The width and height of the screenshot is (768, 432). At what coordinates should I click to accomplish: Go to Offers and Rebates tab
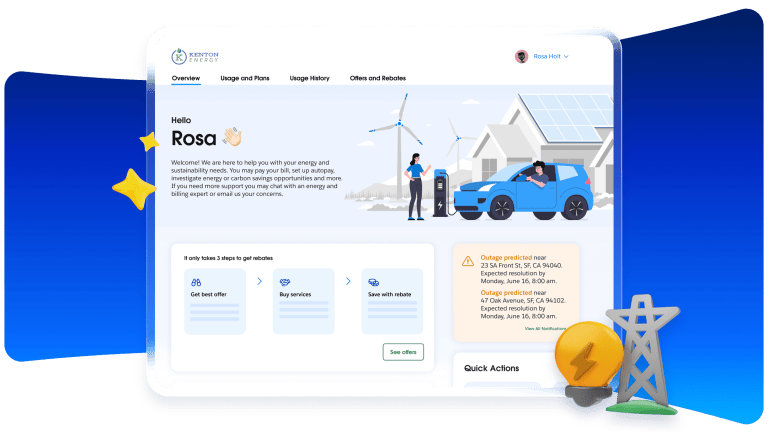[378, 78]
